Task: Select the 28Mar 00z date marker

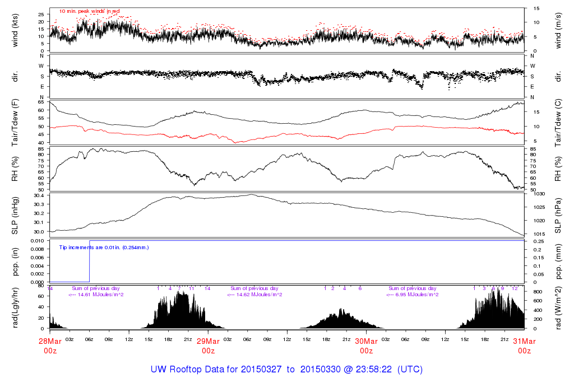Action: 50,346
